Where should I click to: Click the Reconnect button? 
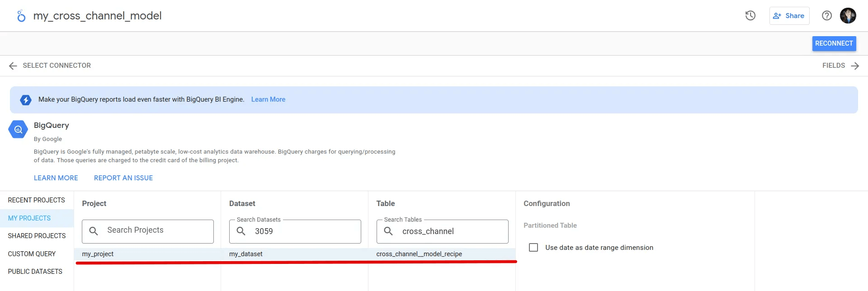pos(834,43)
